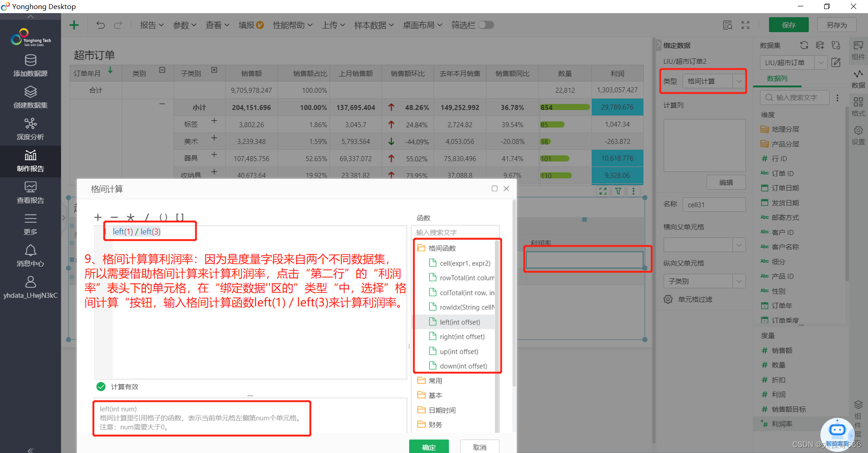Viewport: 868px width, 453px height.
Task: Toggle the 筛选栏 switch
Action: pyautogui.click(x=486, y=25)
